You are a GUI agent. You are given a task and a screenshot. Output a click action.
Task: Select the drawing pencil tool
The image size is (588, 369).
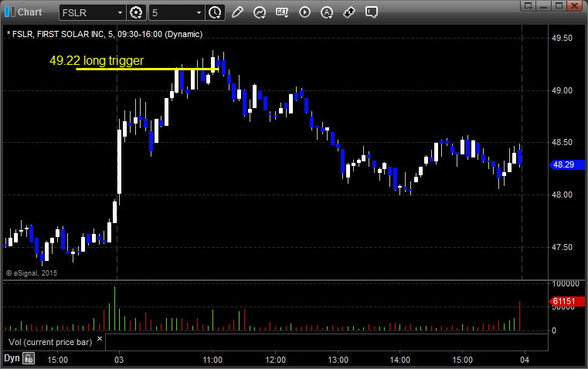[x=237, y=12]
